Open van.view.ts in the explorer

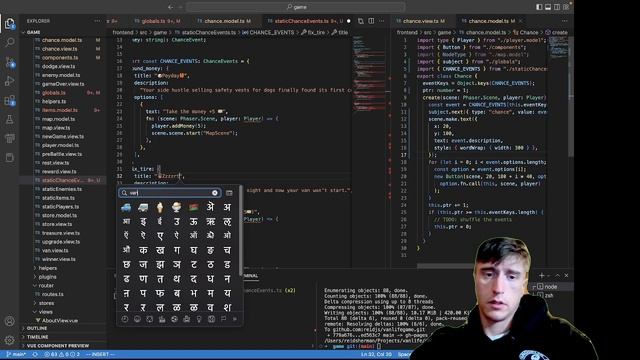[x=55, y=251]
